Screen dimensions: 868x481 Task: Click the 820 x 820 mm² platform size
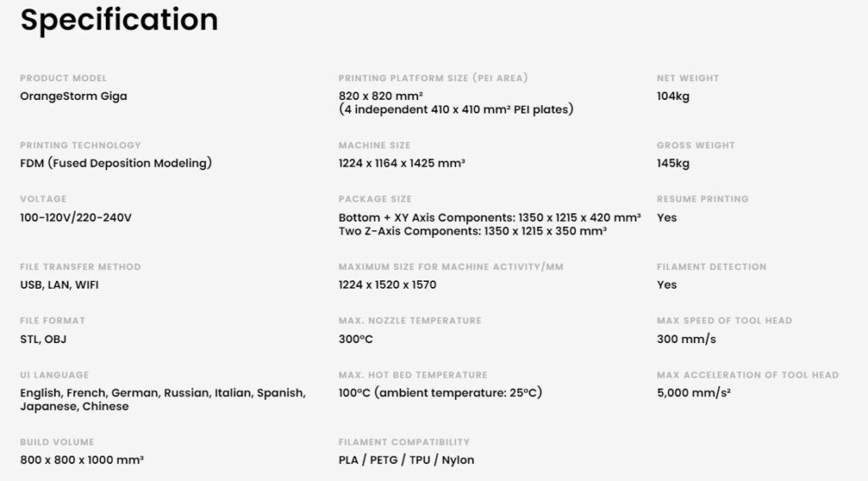point(381,96)
